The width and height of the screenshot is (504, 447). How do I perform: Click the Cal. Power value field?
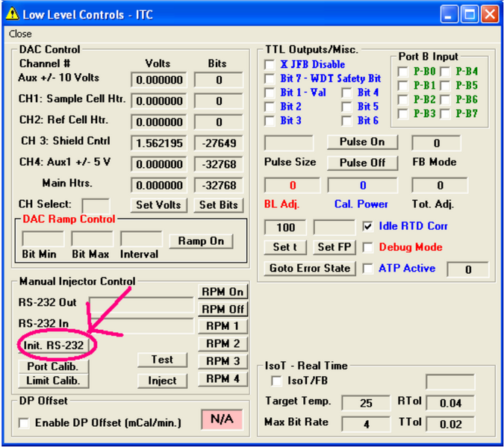363,185
